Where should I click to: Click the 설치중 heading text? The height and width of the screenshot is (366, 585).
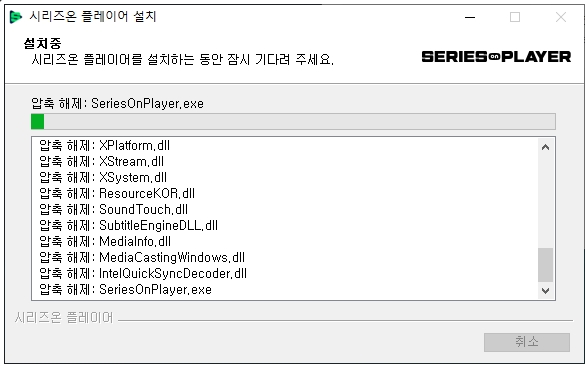pos(42,44)
